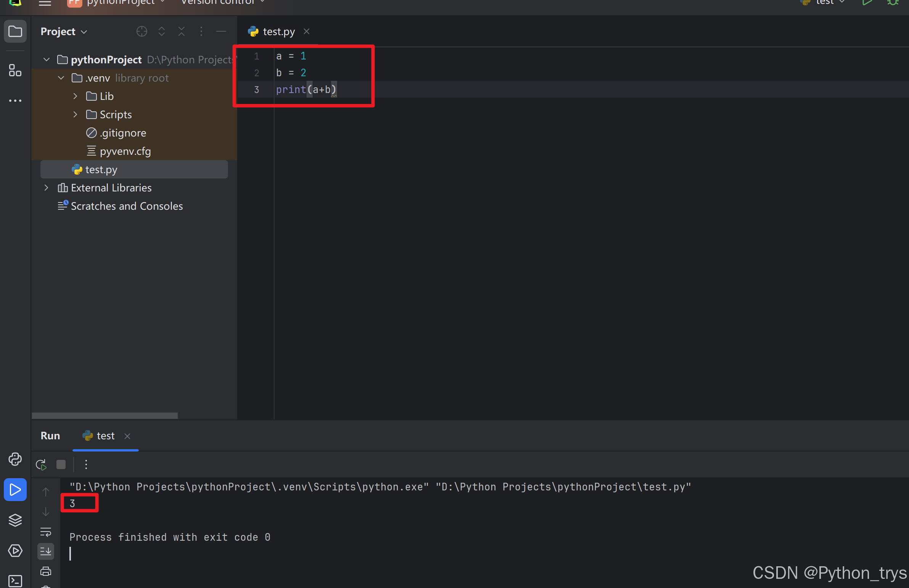Open the Structure tool window icon
The height and width of the screenshot is (588, 909).
15,70
